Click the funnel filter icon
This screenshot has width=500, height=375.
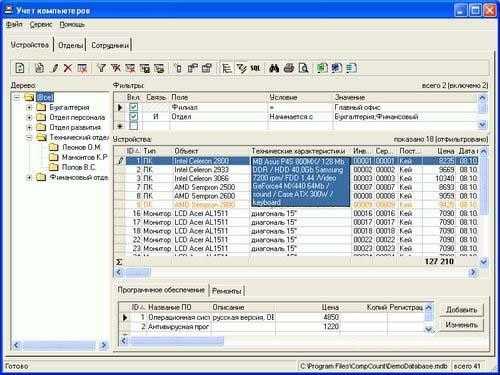click(101, 68)
